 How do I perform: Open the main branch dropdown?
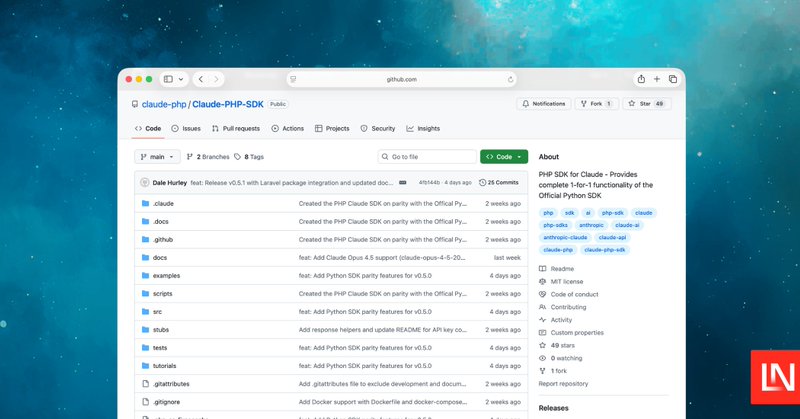tap(157, 157)
